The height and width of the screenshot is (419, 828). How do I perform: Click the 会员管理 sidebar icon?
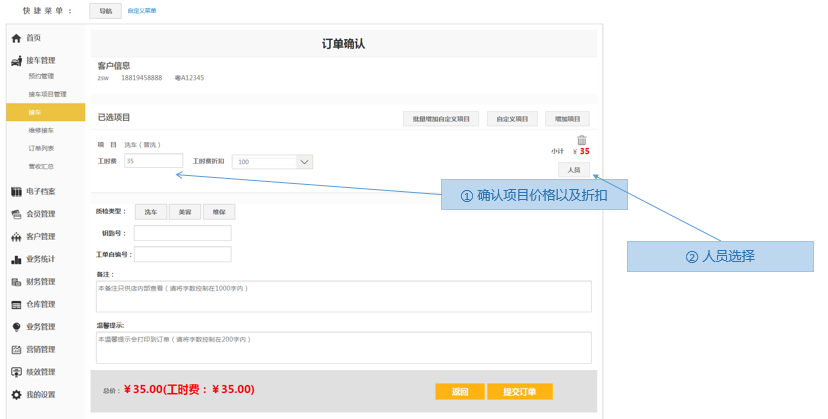(16, 214)
